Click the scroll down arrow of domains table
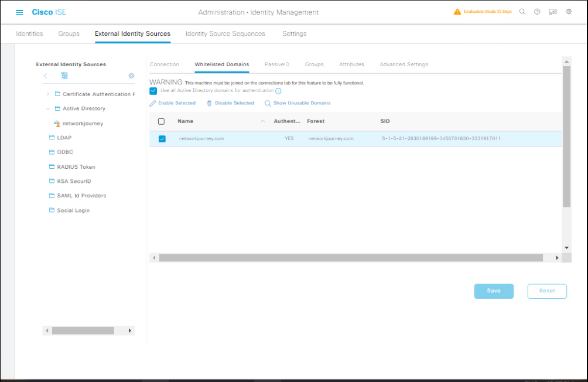Viewport: 588px width, 382px height. click(x=566, y=248)
